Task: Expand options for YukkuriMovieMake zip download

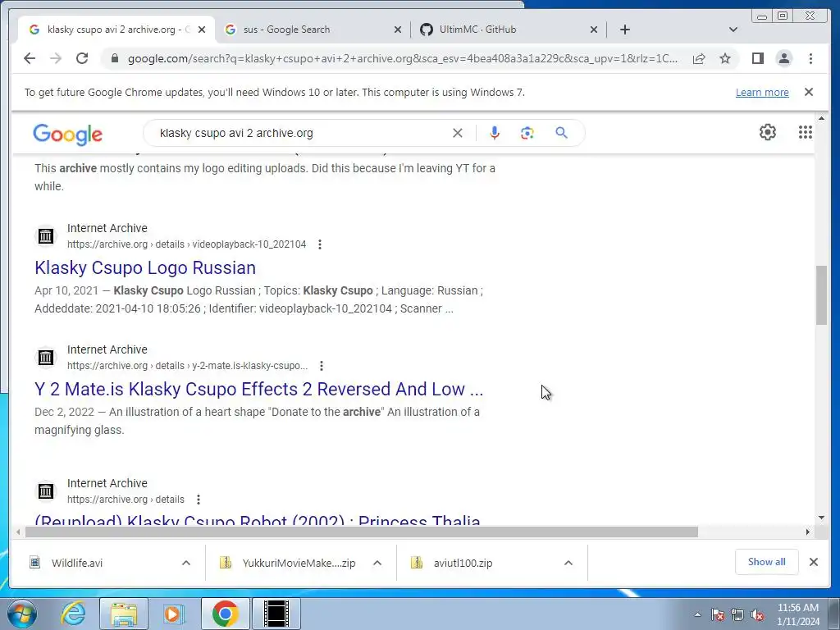Action: click(x=377, y=563)
